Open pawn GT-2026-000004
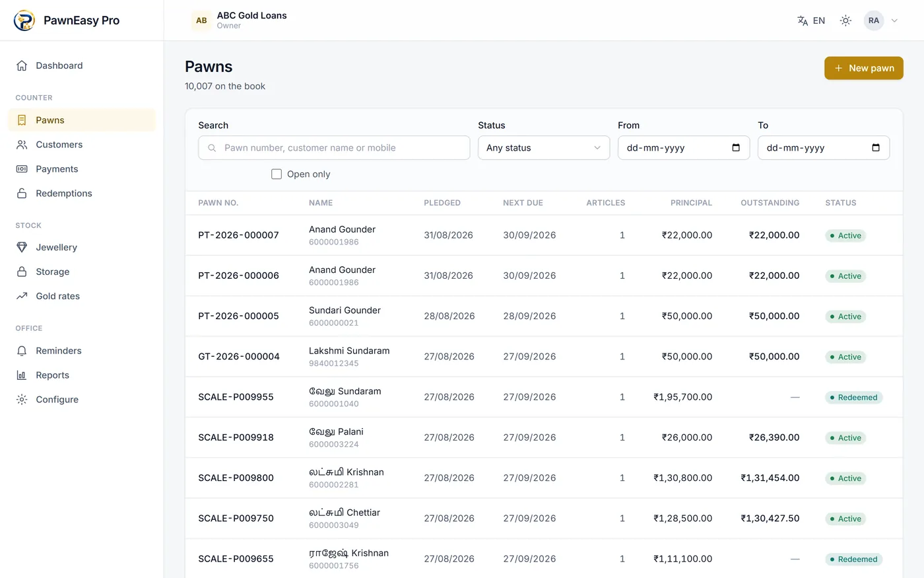This screenshot has width=924, height=578. 239,357
